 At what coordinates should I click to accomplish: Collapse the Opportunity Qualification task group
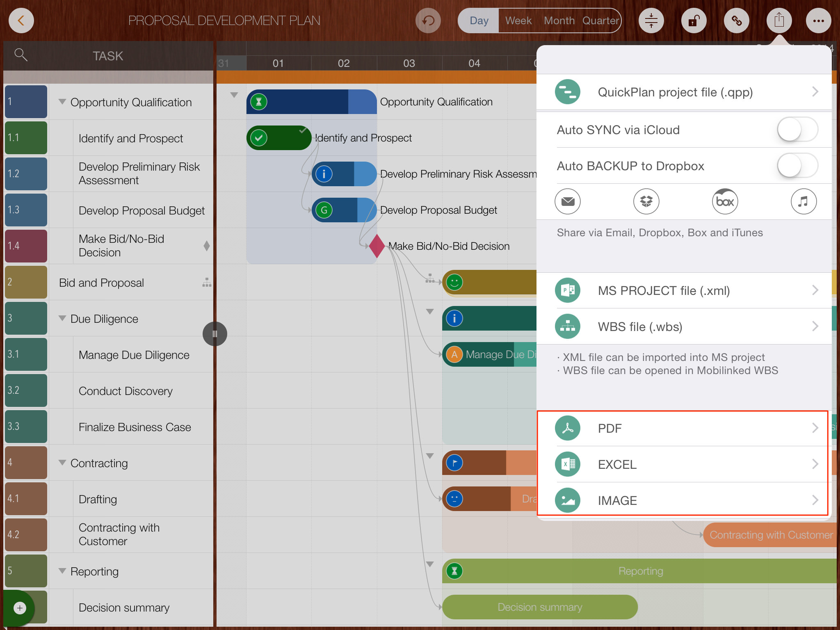(x=62, y=102)
